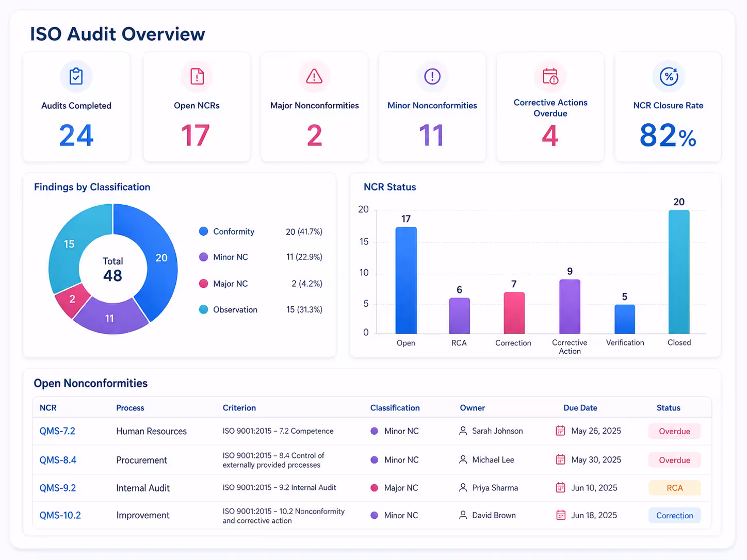
Task: Click the Observation legend teal dot
Action: tap(204, 309)
